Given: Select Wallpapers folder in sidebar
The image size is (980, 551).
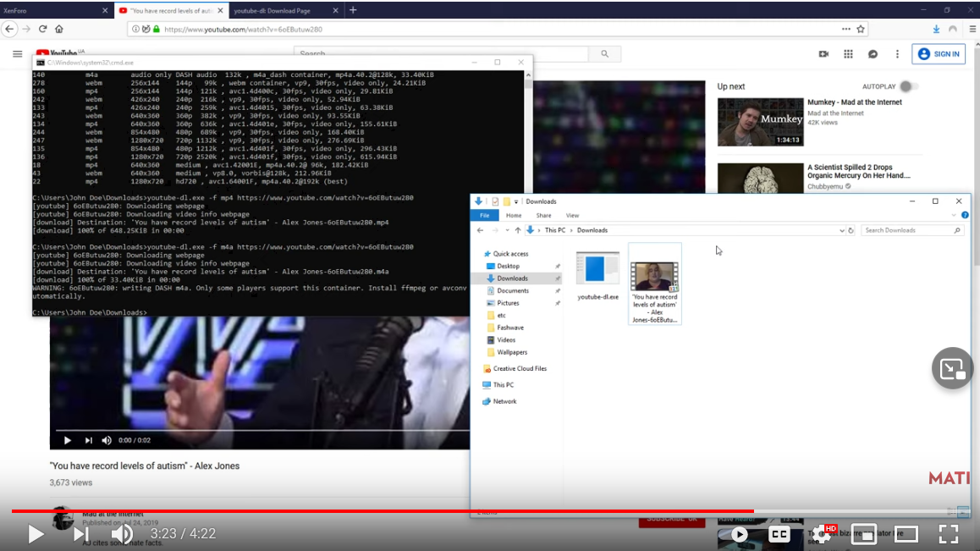Looking at the screenshot, I should click(x=512, y=352).
